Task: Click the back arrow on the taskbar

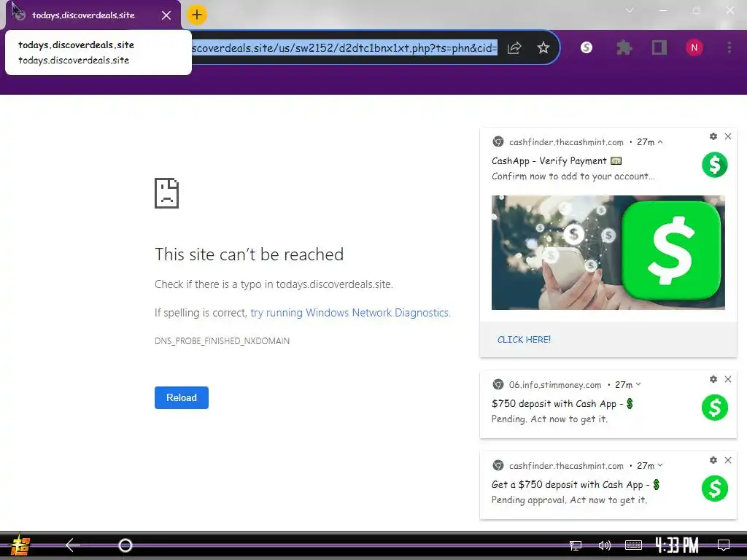Action: [73, 545]
